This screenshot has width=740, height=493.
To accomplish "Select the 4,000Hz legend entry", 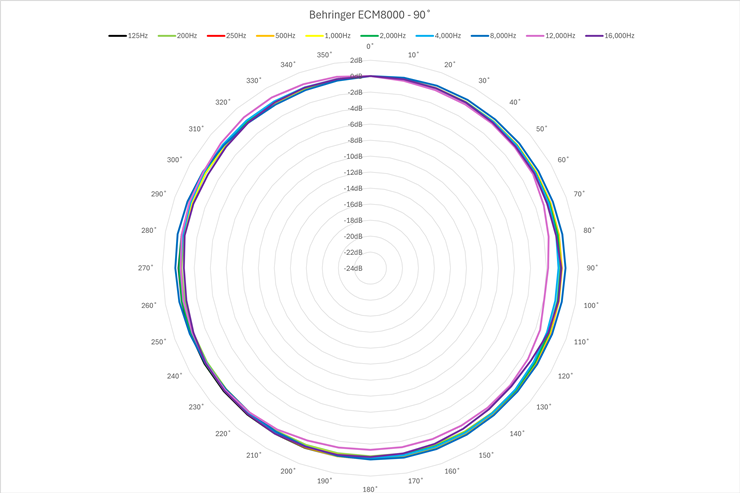I will [438, 35].
